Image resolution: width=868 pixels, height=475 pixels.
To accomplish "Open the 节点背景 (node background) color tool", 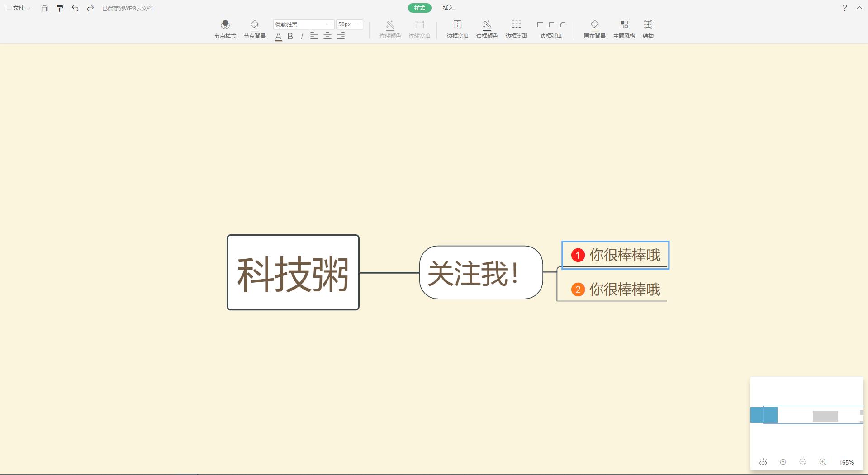I will [254, 28].
